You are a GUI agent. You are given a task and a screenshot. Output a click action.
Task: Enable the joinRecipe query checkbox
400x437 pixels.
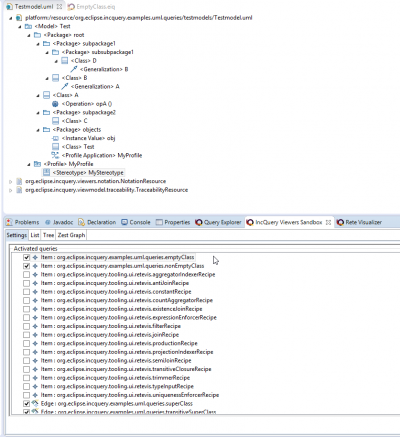point(26,335)
